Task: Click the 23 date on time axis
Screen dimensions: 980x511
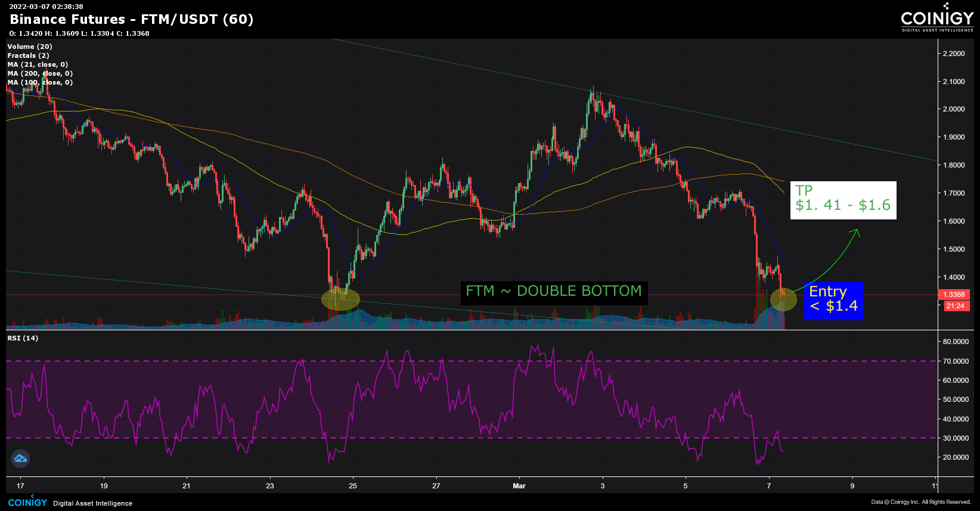Action: (x=270, y=486)
